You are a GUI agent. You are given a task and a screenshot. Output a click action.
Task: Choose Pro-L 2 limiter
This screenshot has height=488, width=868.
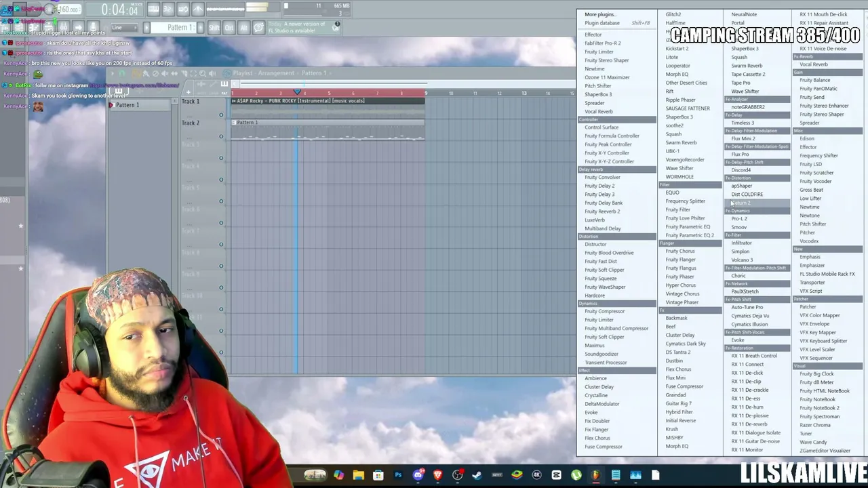tap(739, 219)
